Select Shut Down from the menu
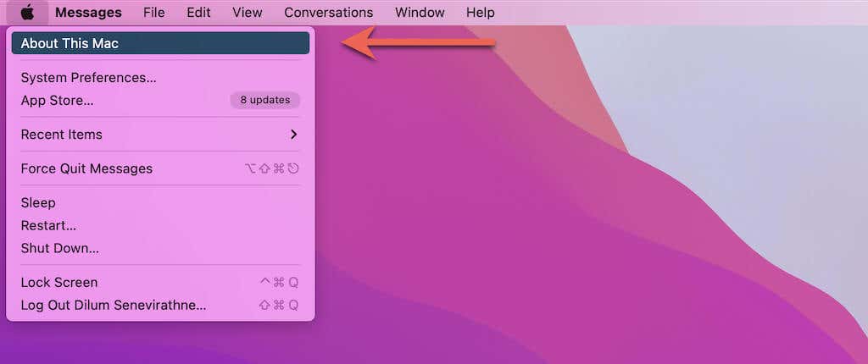The width and height of the screenshot is (868, 364). pos(160,248)
